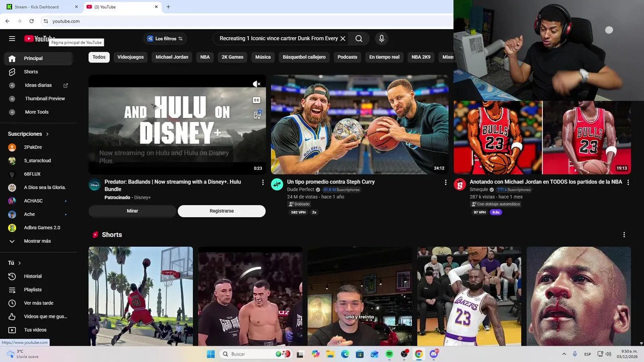Toggle captions on the ad preview
644x362 pixels.
pos(257,100)
